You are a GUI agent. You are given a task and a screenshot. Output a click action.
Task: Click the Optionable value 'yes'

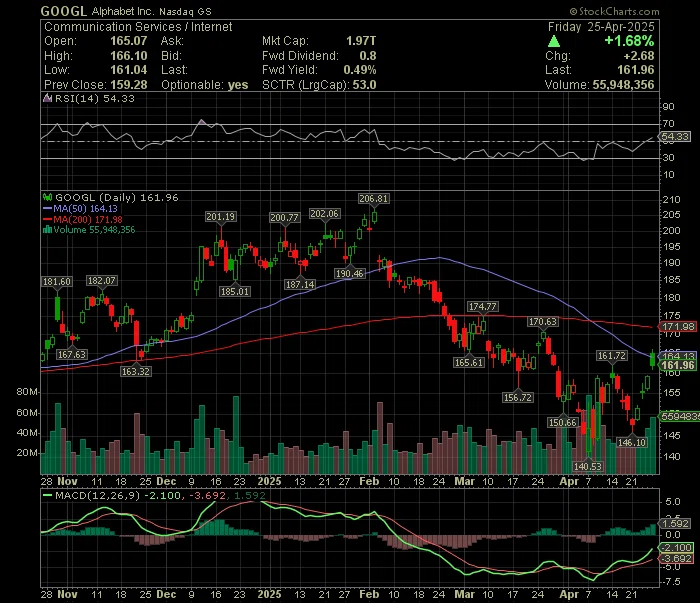pos(238,85)
